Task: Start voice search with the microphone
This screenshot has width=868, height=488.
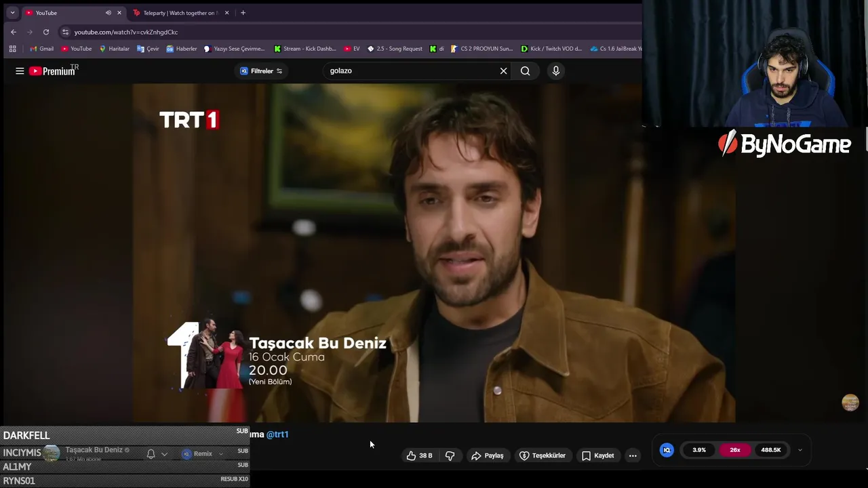Action: 556,70
